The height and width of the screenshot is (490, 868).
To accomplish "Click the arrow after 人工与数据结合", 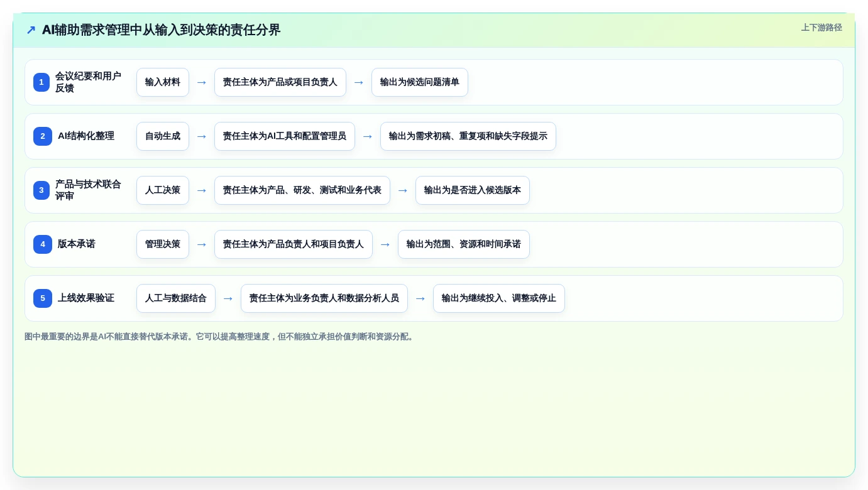I will point(228,298).
